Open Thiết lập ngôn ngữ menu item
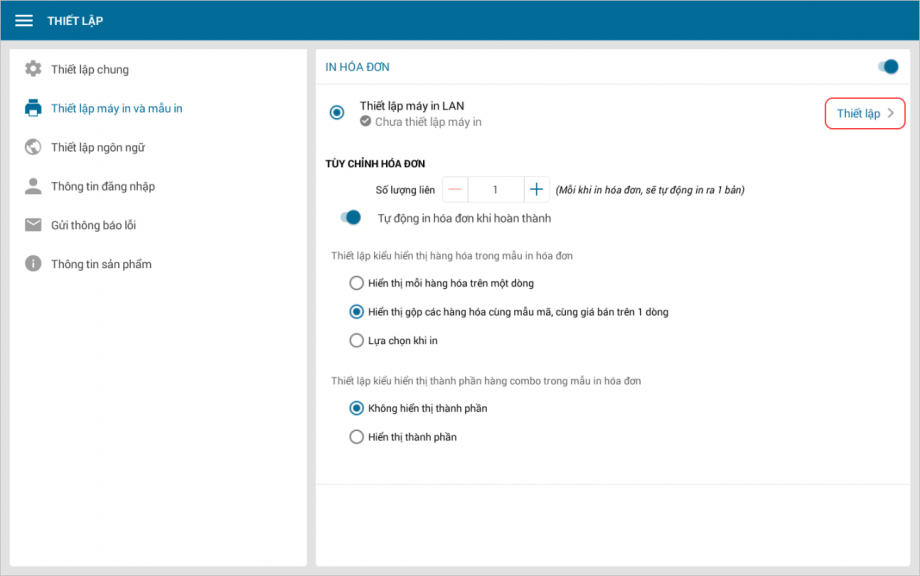This screenshot has height=576, width=920. (98, 147)
